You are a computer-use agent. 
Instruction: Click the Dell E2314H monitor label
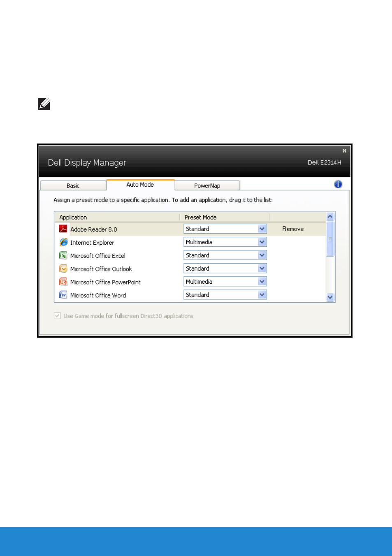coord(325,162)
